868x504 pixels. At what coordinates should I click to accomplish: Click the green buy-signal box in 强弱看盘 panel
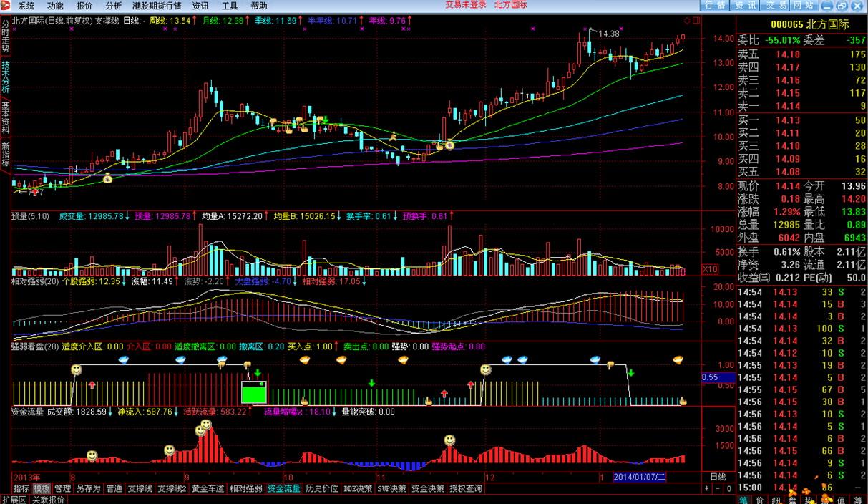point(253,392)
